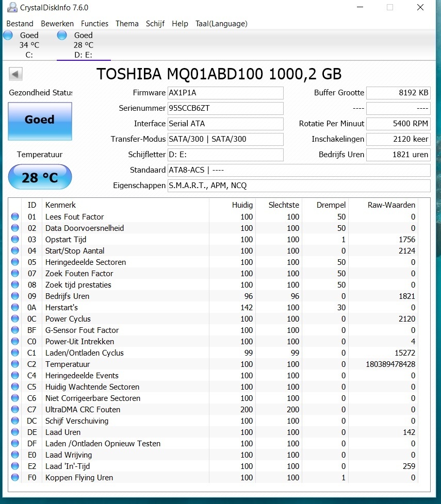
Task: Click status orb for Niet Corrigeerbare Sectoren
Action: click(x=15, y=398)
